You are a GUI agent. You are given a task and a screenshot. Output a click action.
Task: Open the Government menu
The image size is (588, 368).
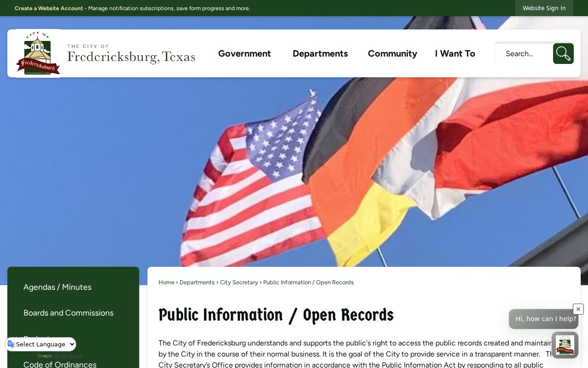coord(244,53)
